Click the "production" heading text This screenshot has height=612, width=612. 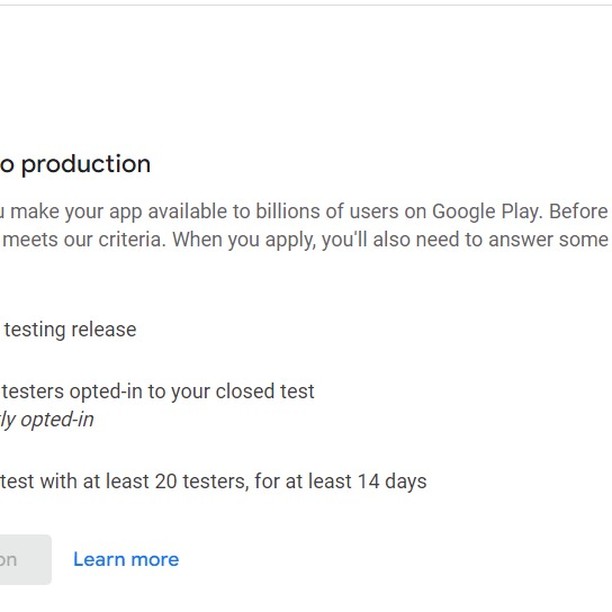(x=86, y=164)
